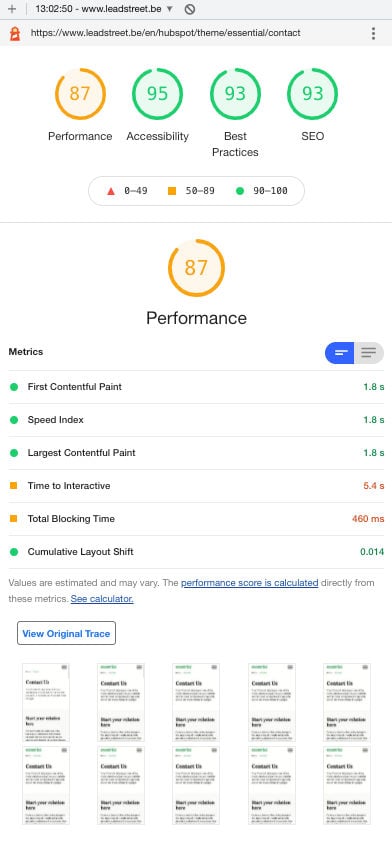392x843 pixels.
Task: Click the clear-all circle-slash icon
Action: point(189,9)
